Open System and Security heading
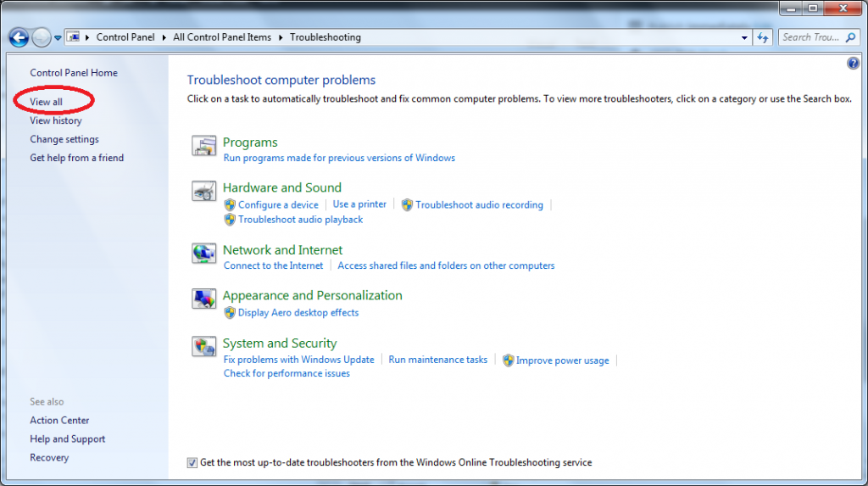This screenshot has width=868, height=486. pyautogui.click(x=280, y=344)
